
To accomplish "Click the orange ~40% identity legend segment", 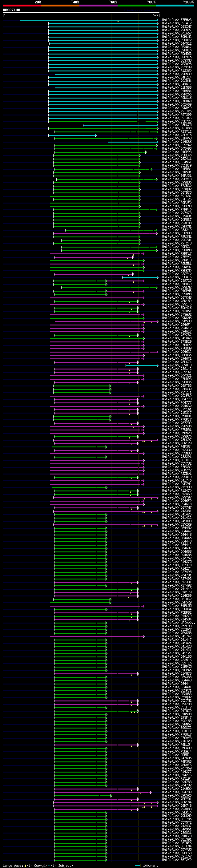I will click(60, 6).
